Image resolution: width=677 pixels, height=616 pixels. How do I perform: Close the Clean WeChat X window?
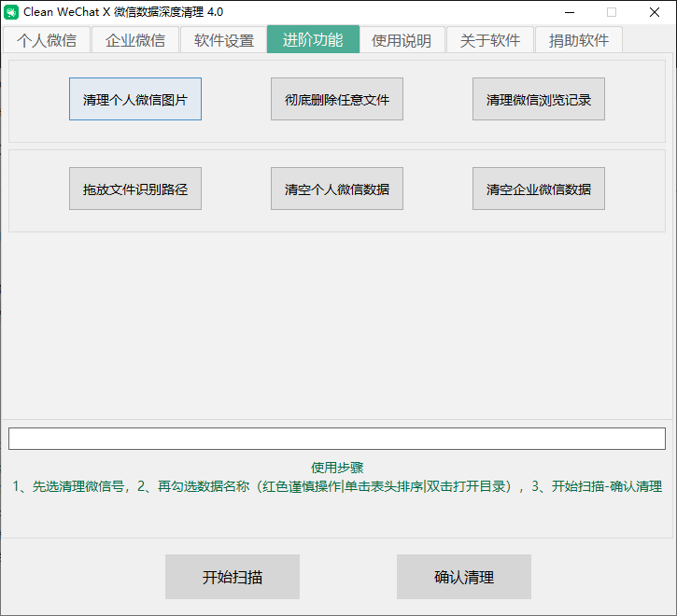click(x=654, y=12)
